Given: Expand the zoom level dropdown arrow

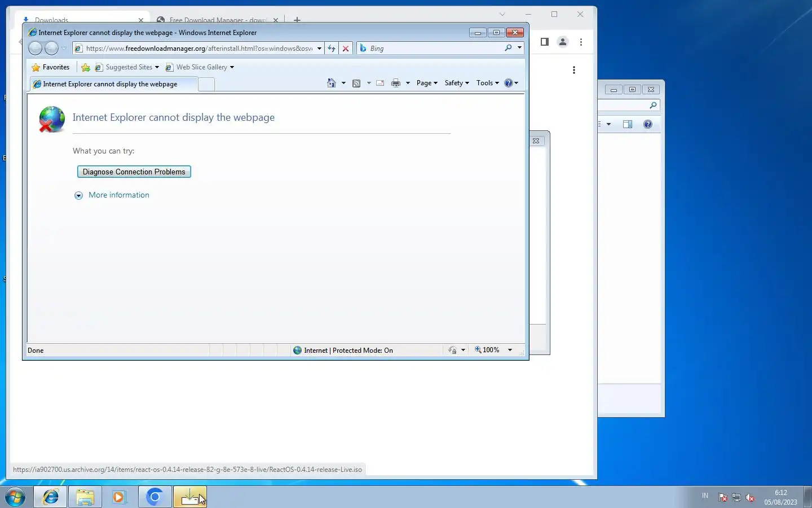Looking at the screenshot, I should click(510, 350).
